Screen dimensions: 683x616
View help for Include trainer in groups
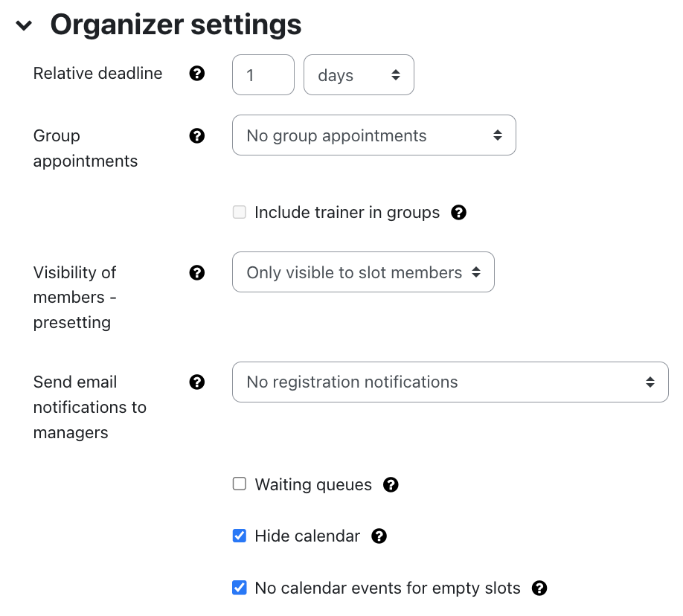(459, 212)
